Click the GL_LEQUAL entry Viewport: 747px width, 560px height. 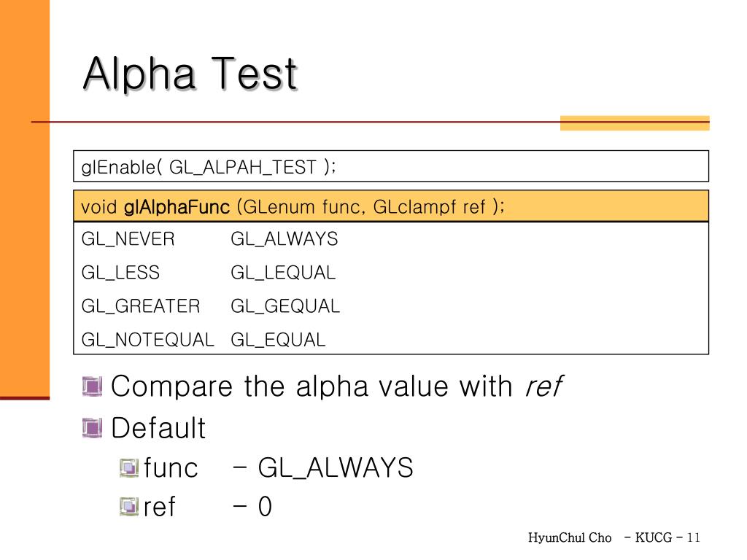click(284, 273)
